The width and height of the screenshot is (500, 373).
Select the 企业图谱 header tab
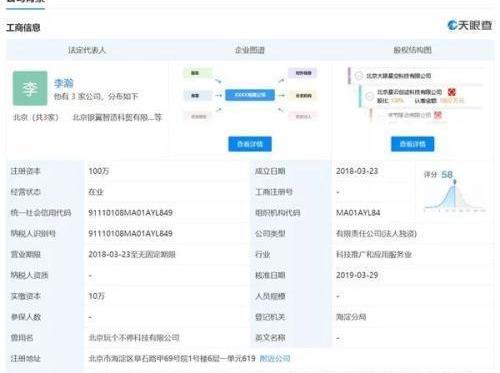[250, 50]
